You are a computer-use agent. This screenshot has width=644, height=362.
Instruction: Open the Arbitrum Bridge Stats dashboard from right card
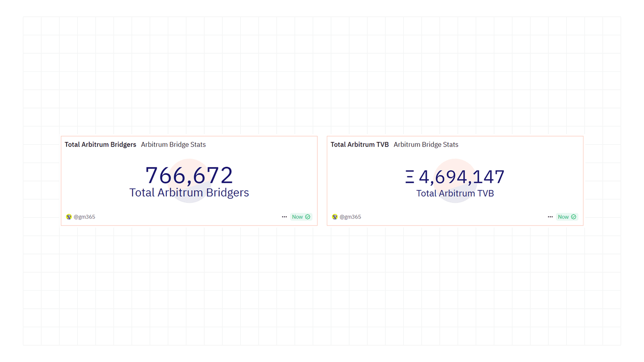coord(426,144)
